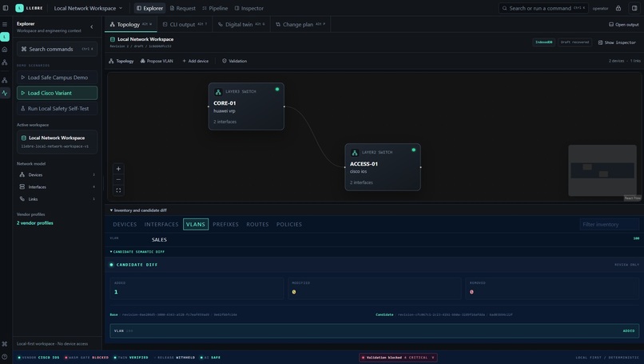This screenshot has width=644, height=364.
Task: Switch to the Inspector view
Action: point(249,8)
